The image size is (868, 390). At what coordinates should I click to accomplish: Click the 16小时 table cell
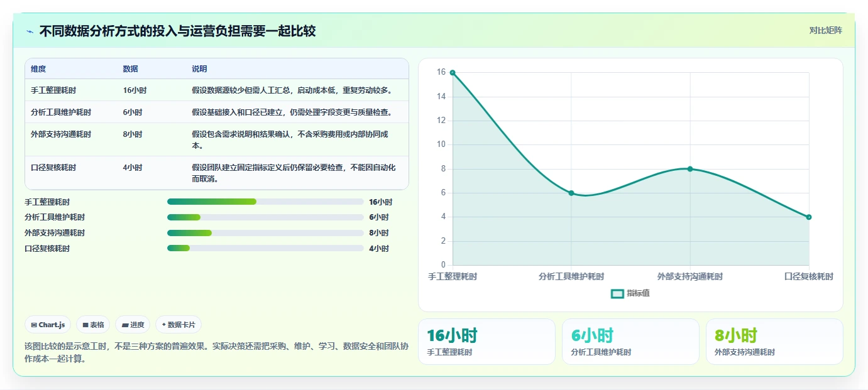(135, 90)
